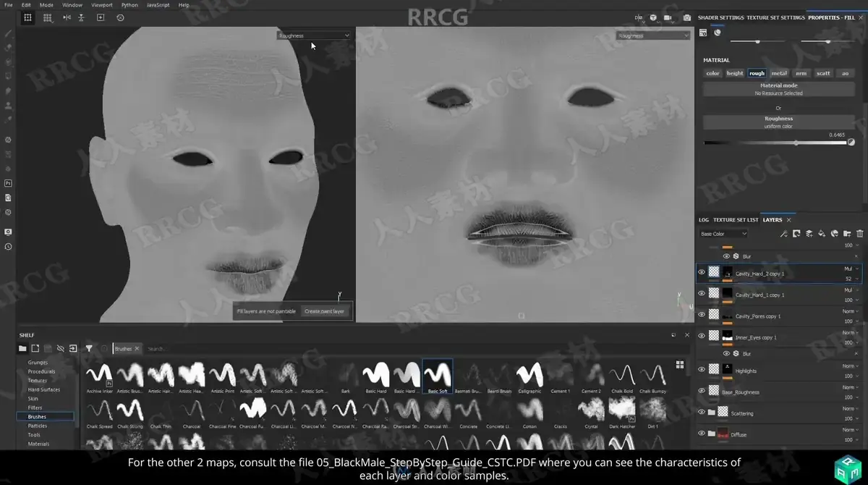Remove the Brushes filter tag in Shelf
This screenshot has height=485, width=868.
click(137, 349)
